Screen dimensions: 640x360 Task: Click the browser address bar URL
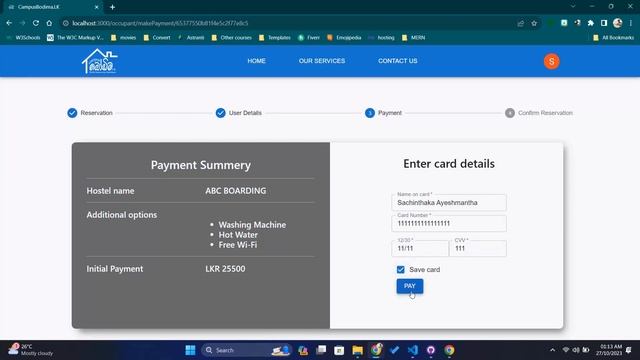point(160,23)
